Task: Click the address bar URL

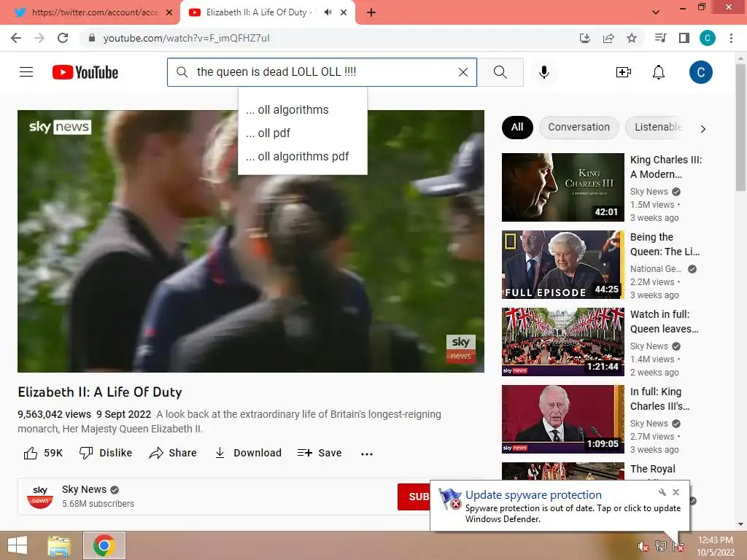Action: click(186, 38)
